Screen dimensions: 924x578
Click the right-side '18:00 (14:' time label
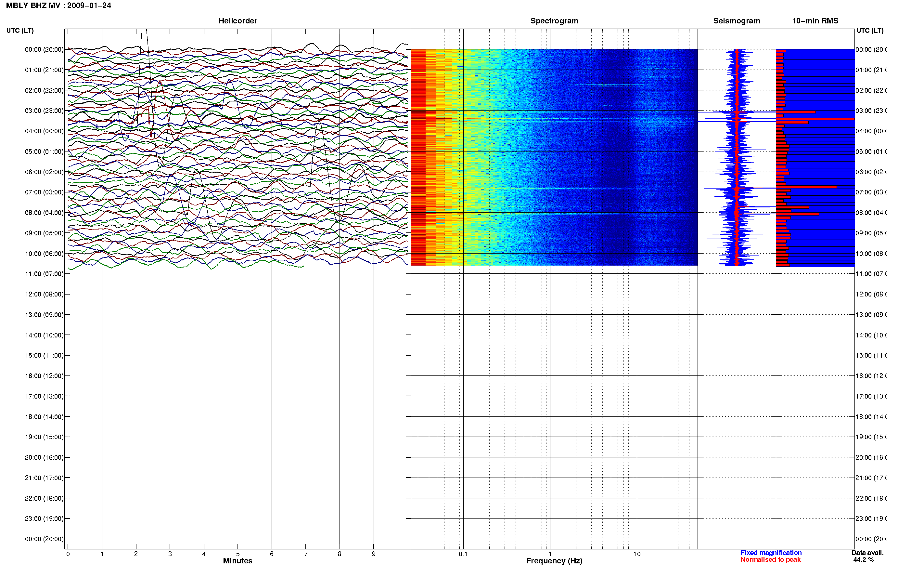tap(871, 417)
